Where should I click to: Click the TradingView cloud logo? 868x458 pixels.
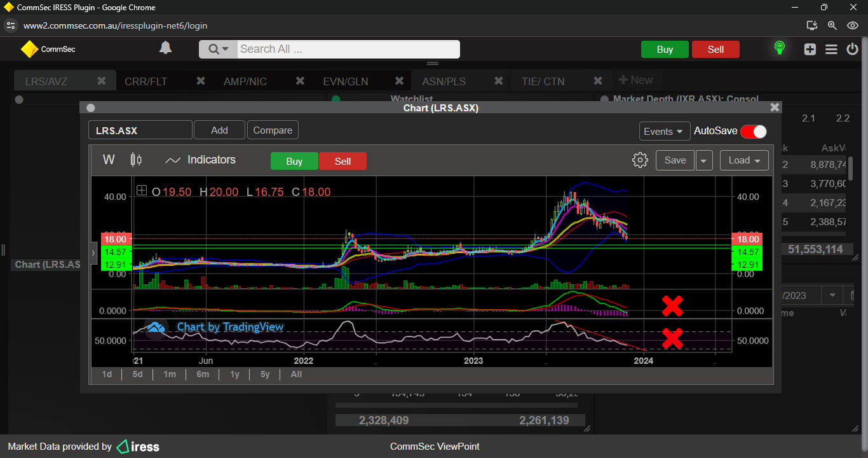coord(156,327)
